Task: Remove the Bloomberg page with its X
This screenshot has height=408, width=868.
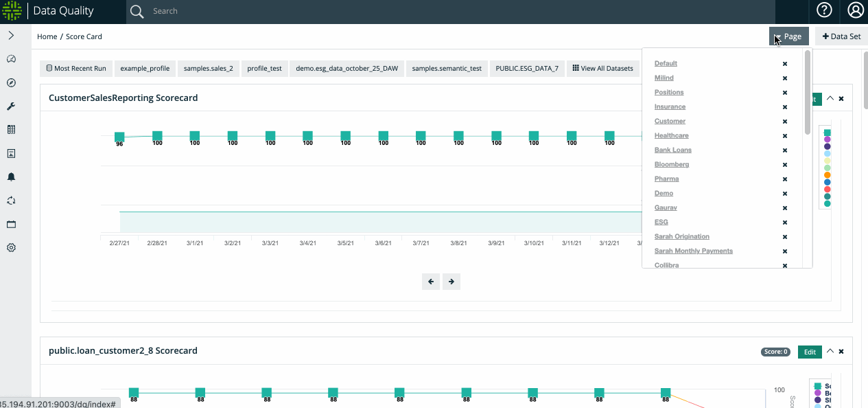Action: tap(785, 165)
